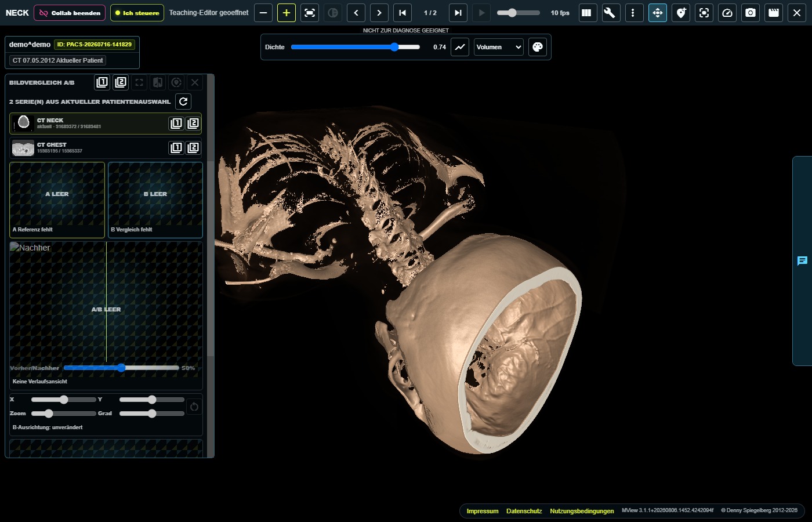
Task: Open the speedometer performance icon
Action: pyautogui.click(x=727, y=13)
